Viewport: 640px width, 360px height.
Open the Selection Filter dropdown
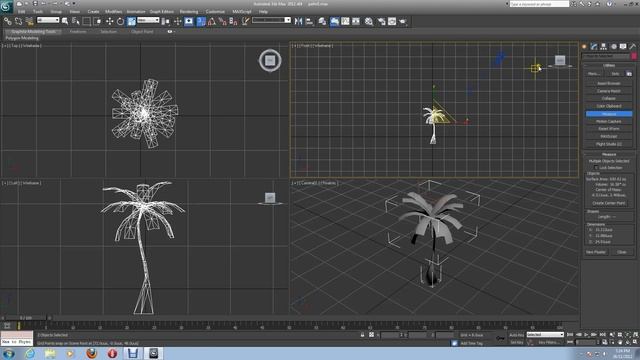click(48, 20)
